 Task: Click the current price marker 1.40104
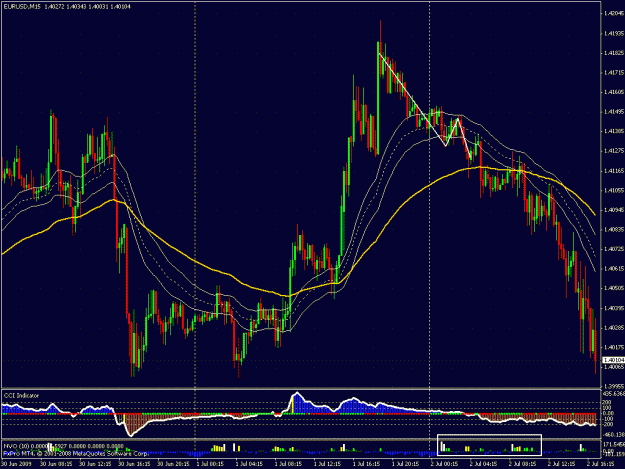(614, 360)
